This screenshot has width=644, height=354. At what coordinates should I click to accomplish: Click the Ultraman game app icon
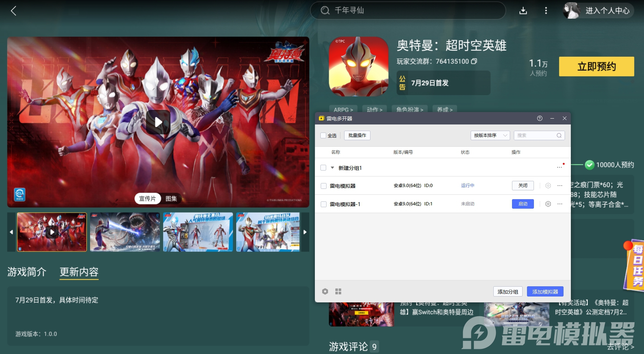(x=358, y=66)
